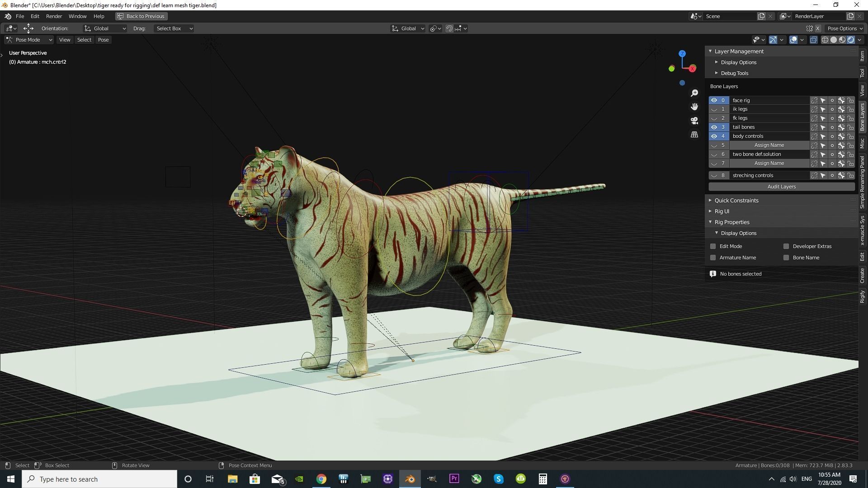Toggle X-ray display icon
868x488 pixels.
tap(813, 40)
